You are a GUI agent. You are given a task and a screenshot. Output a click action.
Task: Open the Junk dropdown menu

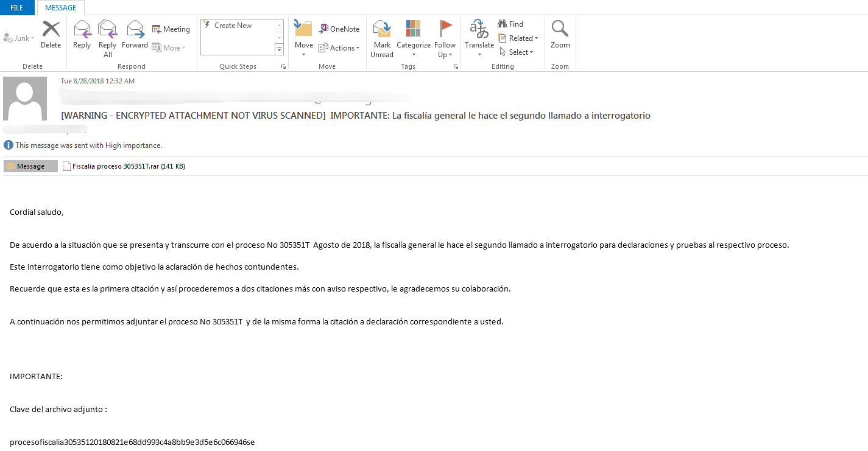19,38
